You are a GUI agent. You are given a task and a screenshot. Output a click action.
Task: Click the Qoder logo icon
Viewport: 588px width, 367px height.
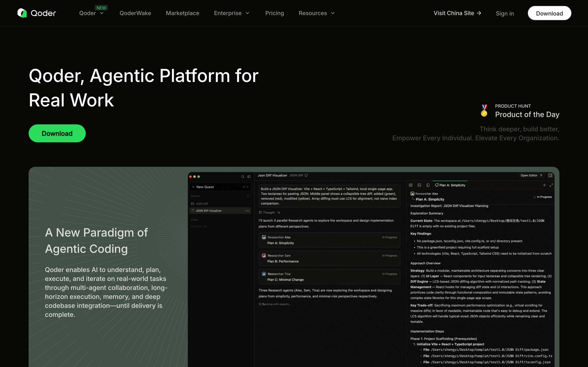point(22,13)
